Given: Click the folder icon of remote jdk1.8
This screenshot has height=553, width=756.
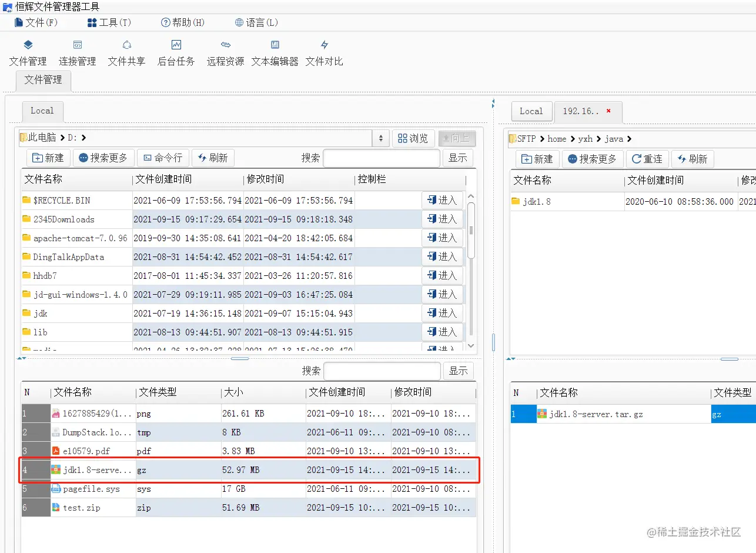Looking at the screenshot, I should 516,201.
